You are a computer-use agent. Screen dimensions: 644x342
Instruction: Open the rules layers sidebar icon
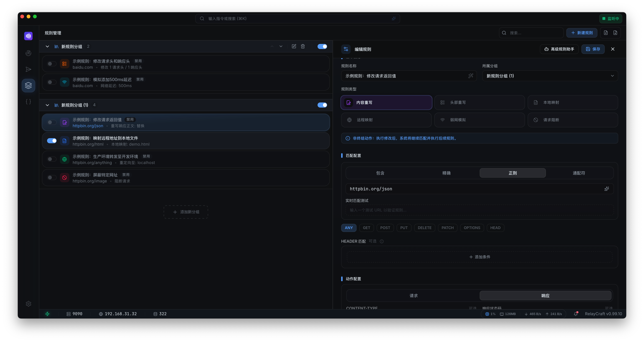pyautogui.click(x=28, y=85)
